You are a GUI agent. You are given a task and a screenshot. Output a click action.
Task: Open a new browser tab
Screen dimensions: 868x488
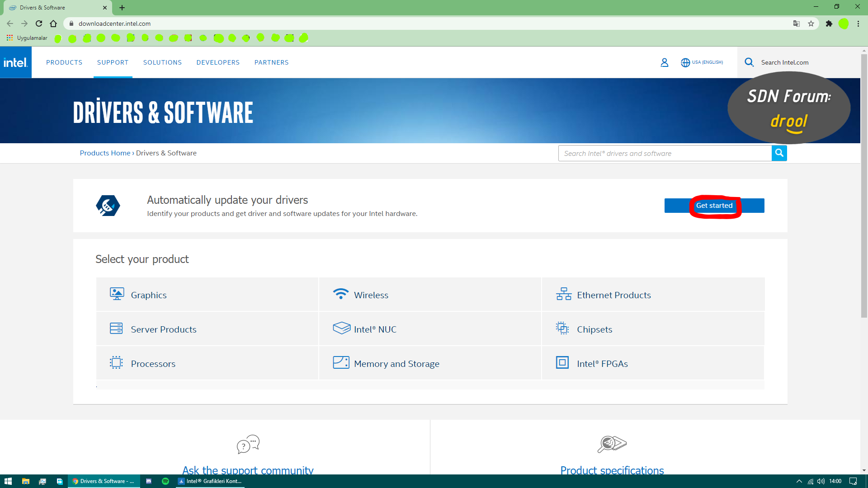click(x=122, y=8)
